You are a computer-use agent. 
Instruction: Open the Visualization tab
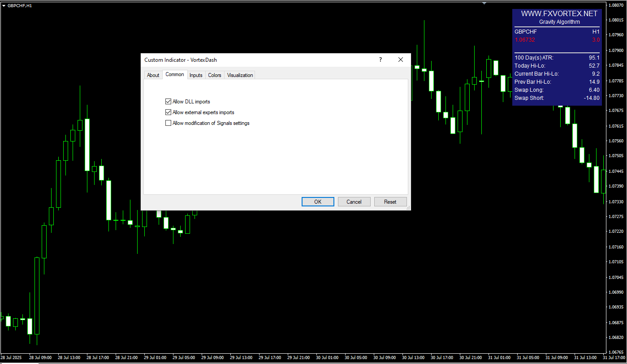240,75
